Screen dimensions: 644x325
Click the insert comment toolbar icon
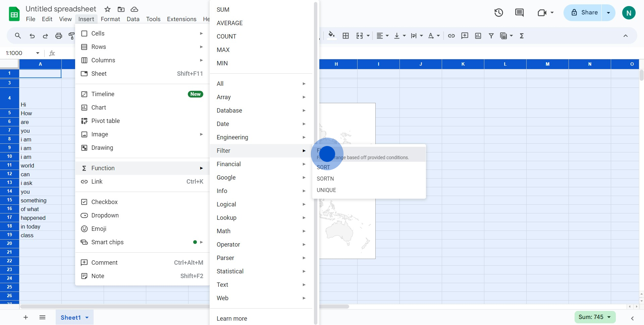coord(465,36)
